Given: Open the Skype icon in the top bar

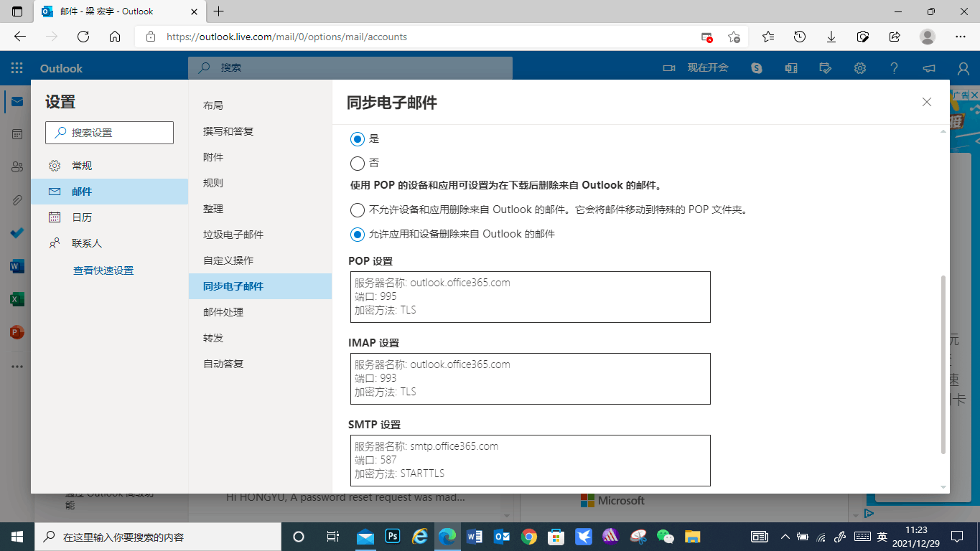Looking at the screenshot, I should 756,68.
